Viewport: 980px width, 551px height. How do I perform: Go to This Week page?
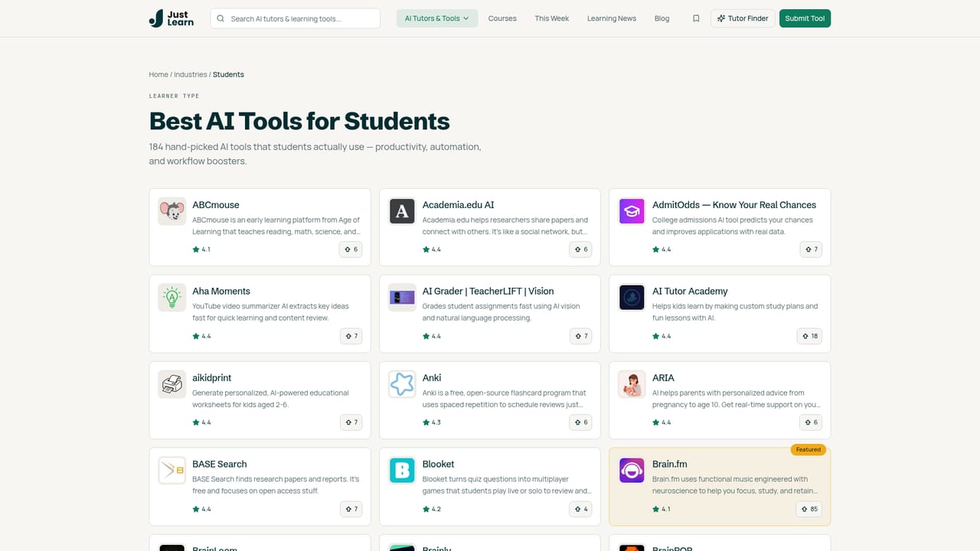tap(552, 18)
